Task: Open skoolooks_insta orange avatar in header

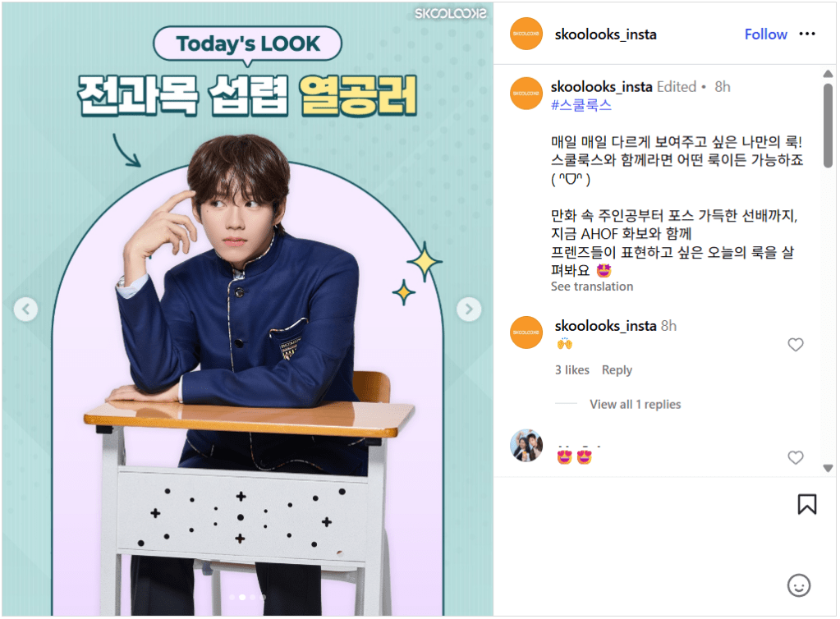Action: 527,34
